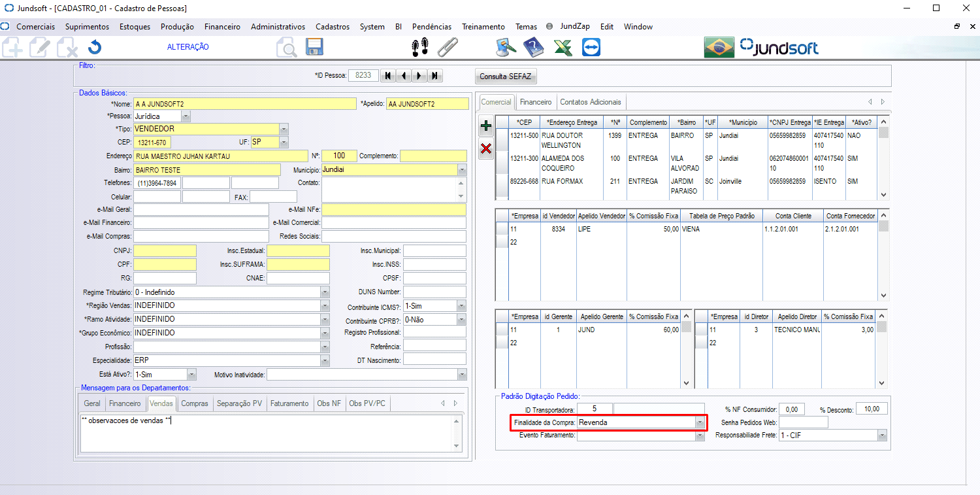Expand the Região Vendas dropdown
980x495 pixels.
point(325,305)
